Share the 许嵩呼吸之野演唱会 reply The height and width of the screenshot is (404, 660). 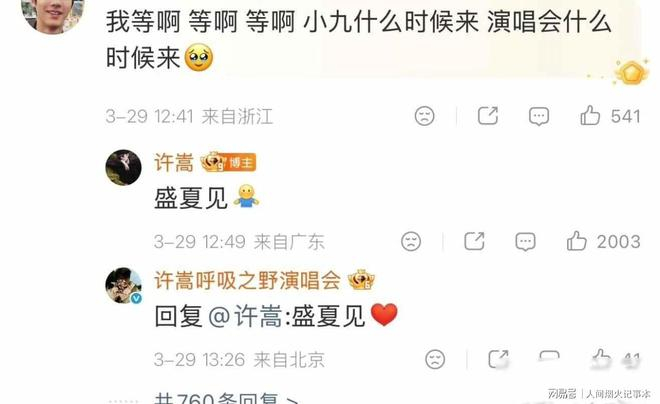click(498, 359)
